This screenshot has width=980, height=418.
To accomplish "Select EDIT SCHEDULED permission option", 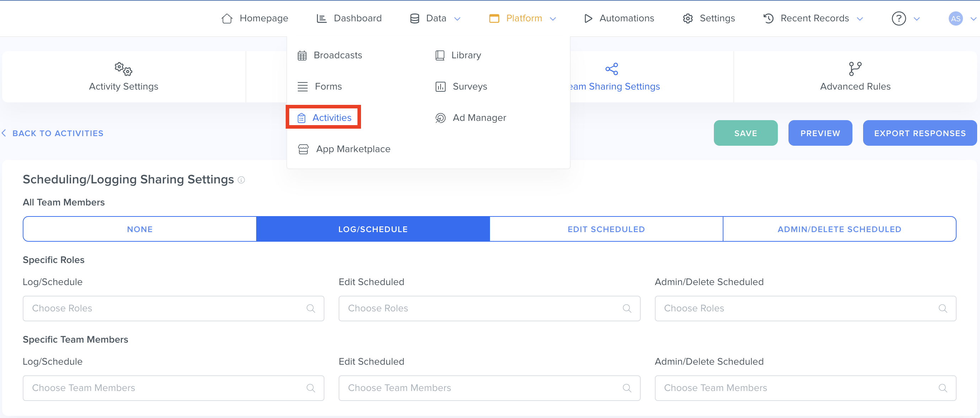I will click(606, 229).
